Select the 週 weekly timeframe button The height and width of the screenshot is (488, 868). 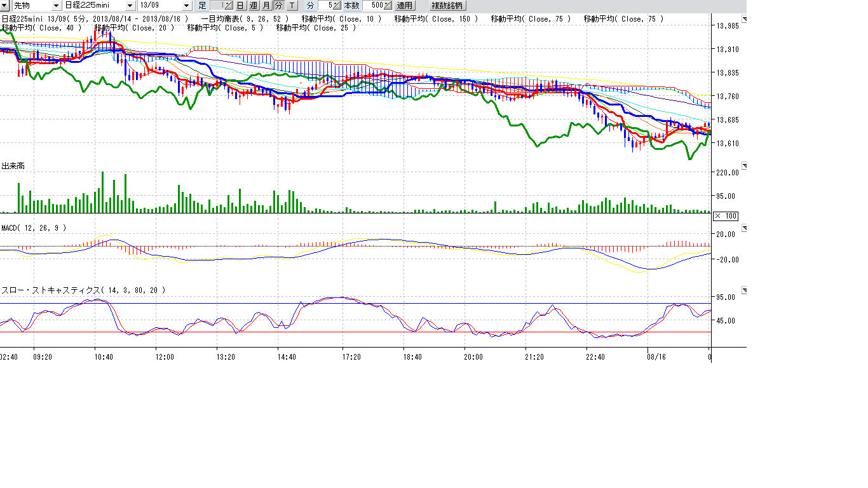pyautogui.click(x=254, y=5)
